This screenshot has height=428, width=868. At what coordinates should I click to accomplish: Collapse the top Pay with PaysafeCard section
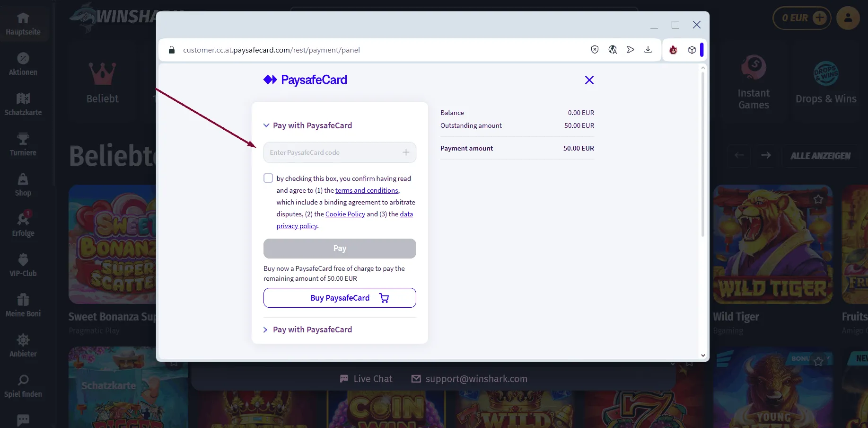pos(307,125)
